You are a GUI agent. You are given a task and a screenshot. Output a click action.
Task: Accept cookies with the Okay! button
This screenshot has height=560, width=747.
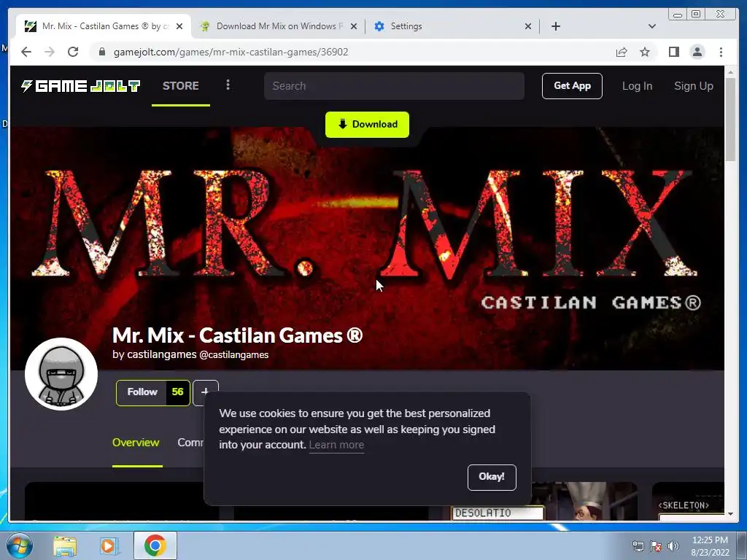tap(492, 477)
